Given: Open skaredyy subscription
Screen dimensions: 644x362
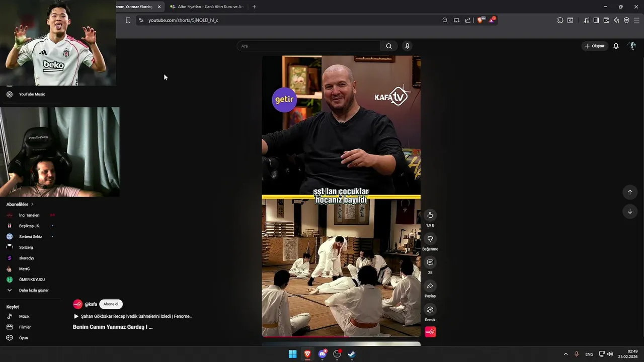Looking at the screenshot, I should (26, 258).
